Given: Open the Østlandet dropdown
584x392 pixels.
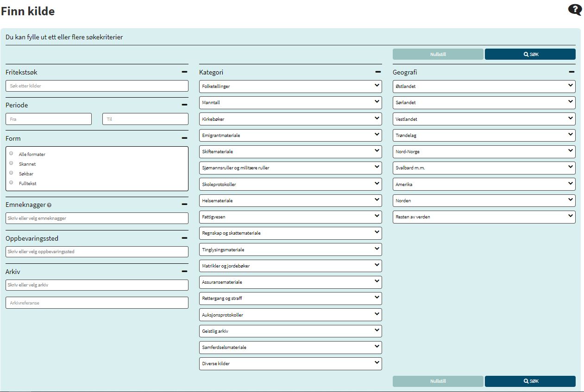Looking at the screenshot, I should 484,87.
